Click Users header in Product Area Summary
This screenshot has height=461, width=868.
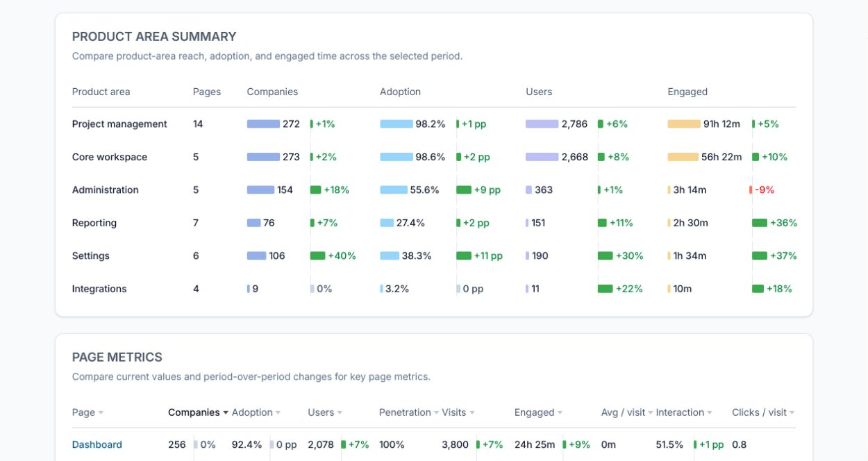[539, 92]
